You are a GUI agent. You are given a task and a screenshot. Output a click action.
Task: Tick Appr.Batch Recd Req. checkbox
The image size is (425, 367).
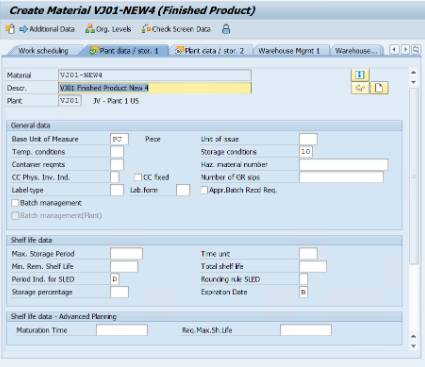coord(204,190)
